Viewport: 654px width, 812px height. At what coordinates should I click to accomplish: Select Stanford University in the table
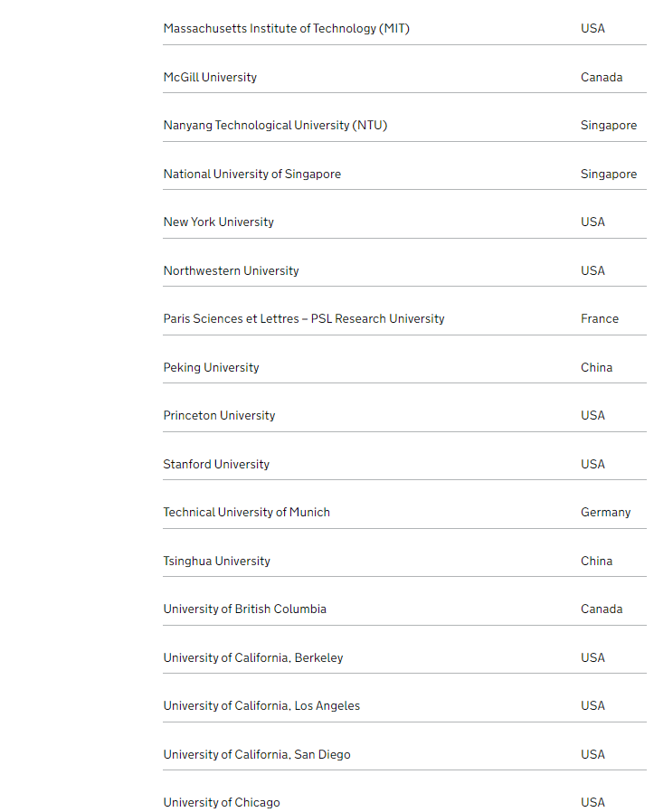216,465
